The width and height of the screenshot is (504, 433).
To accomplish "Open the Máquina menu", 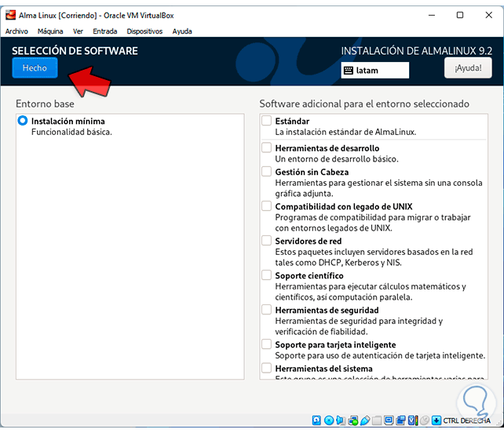I will [x=50, y=31].
